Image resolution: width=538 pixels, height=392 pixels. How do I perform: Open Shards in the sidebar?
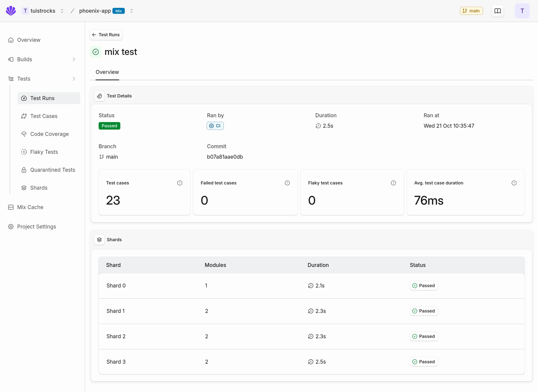click(49, 188)
